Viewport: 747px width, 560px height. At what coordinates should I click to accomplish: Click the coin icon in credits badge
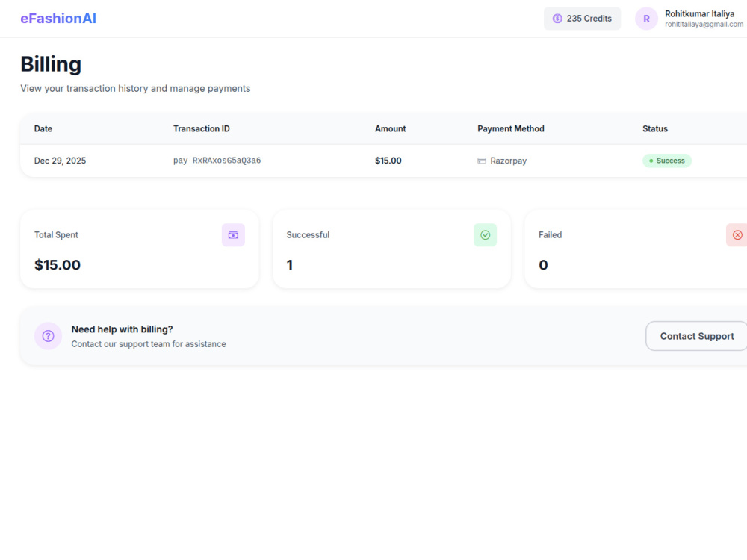tap(557, 19)
